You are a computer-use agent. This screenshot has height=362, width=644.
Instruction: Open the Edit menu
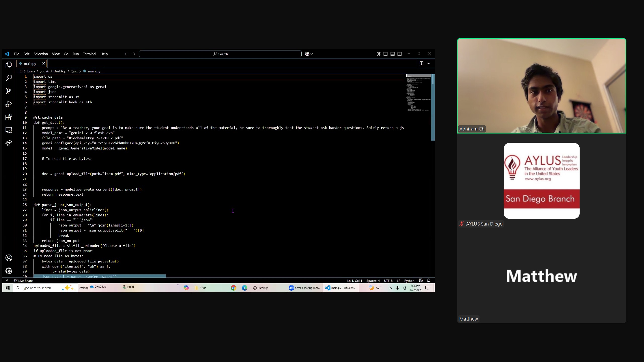point(26,54)
